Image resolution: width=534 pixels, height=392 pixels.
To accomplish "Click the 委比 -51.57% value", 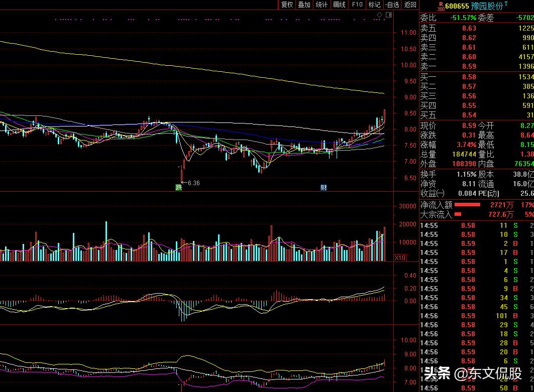I will (463, 18).
